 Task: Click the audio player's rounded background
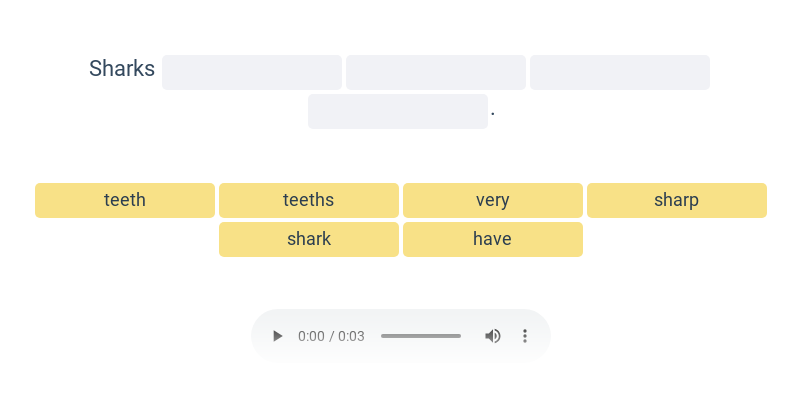[401, 336]
